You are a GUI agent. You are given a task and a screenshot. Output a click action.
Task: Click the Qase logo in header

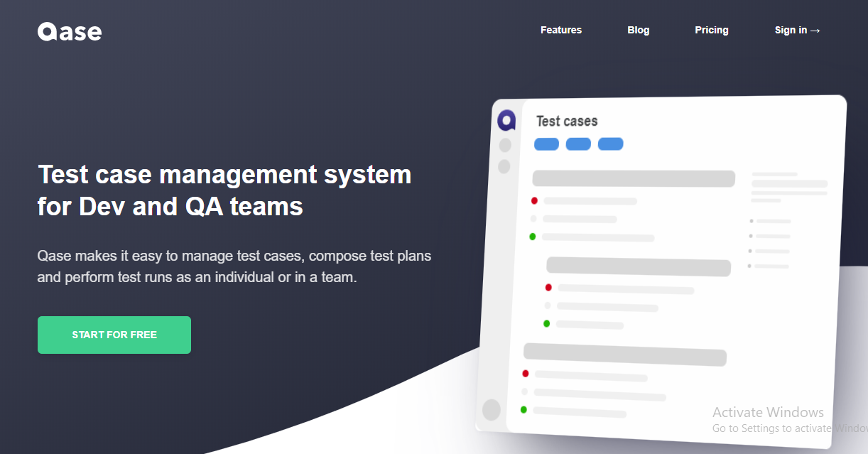tap(70, 31)
